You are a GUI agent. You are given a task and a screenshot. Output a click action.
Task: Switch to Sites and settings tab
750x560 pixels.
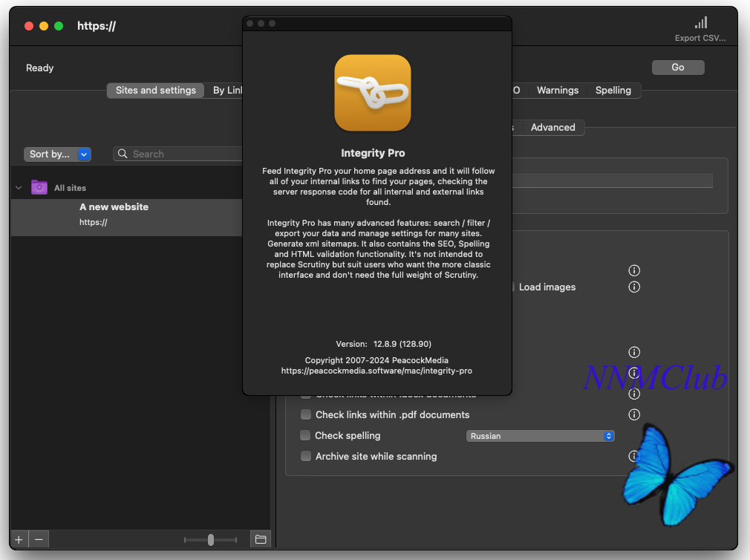155,91
